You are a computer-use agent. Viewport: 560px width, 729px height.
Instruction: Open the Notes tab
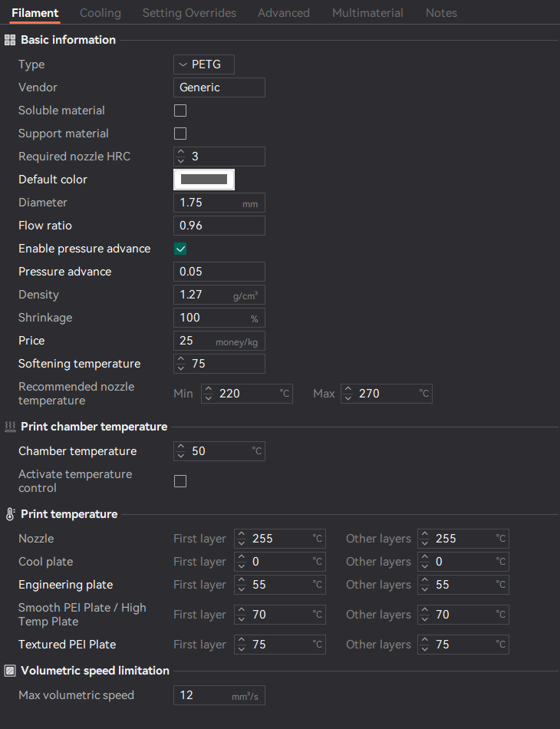[441, 13]
